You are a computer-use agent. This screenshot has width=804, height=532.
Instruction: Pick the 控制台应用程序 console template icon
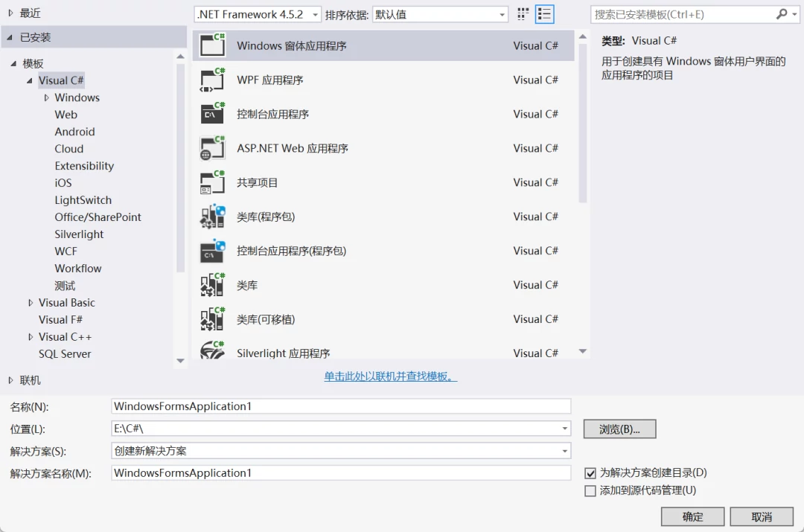pyautogui.click(x=212, y=114)
